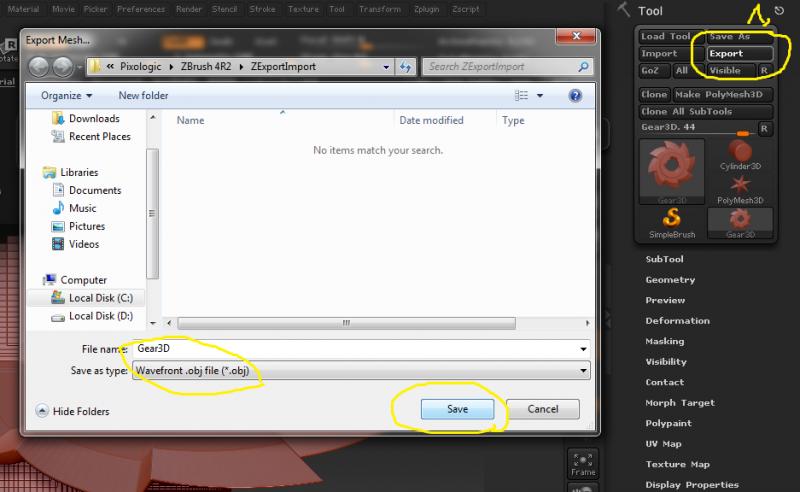Open view options dropdown arrow
Image resolution: width=800 pixels, height=492 pixels.
pyautogui.click(x=540, y=95)
